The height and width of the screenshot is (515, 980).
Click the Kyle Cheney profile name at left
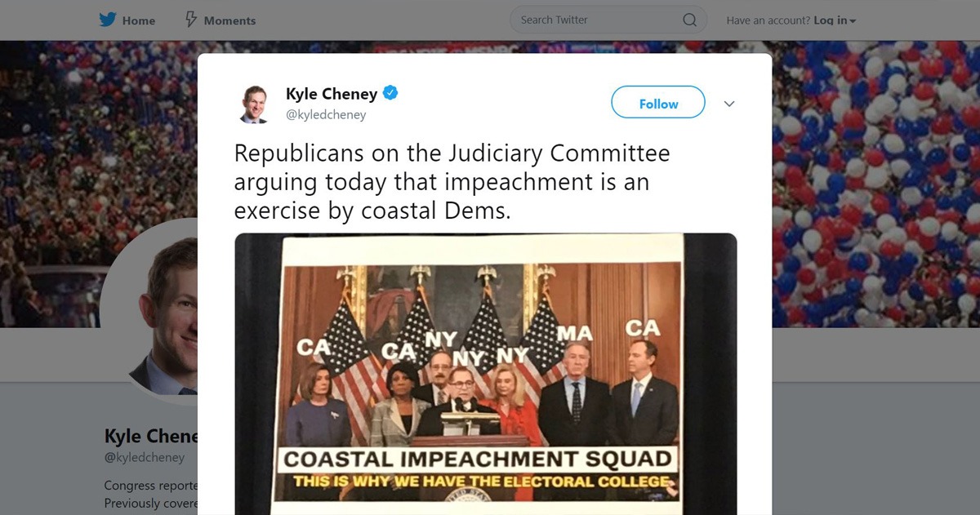(x=150, y=436)
